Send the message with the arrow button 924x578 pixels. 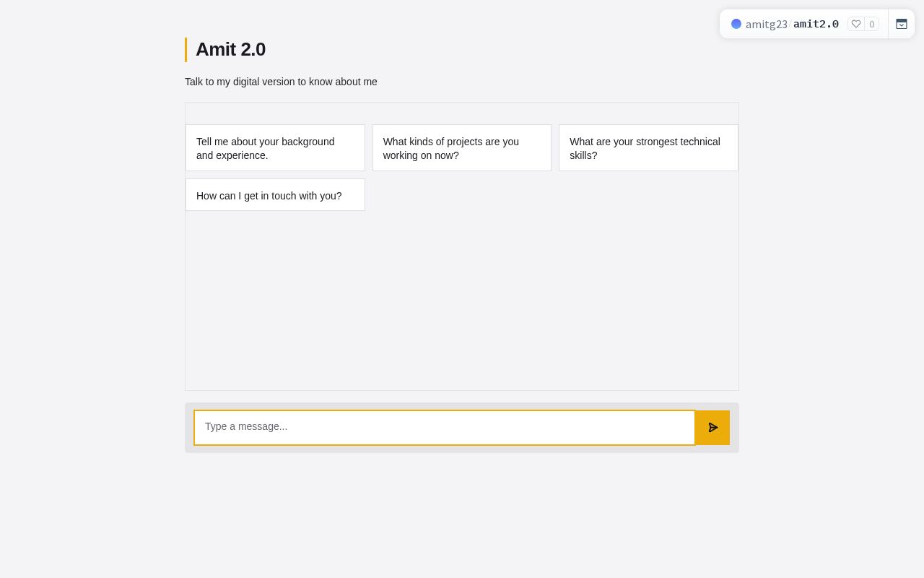[x=712, y=428]
